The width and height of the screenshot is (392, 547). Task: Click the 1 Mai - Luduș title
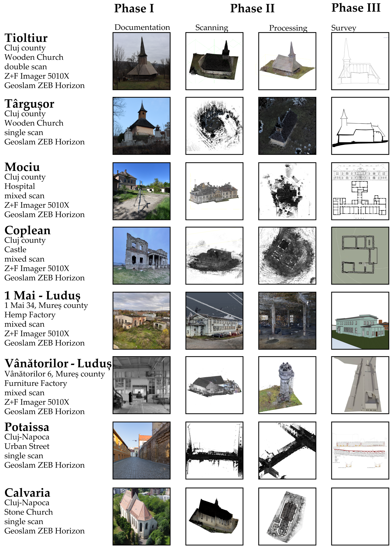coord(42,295)
